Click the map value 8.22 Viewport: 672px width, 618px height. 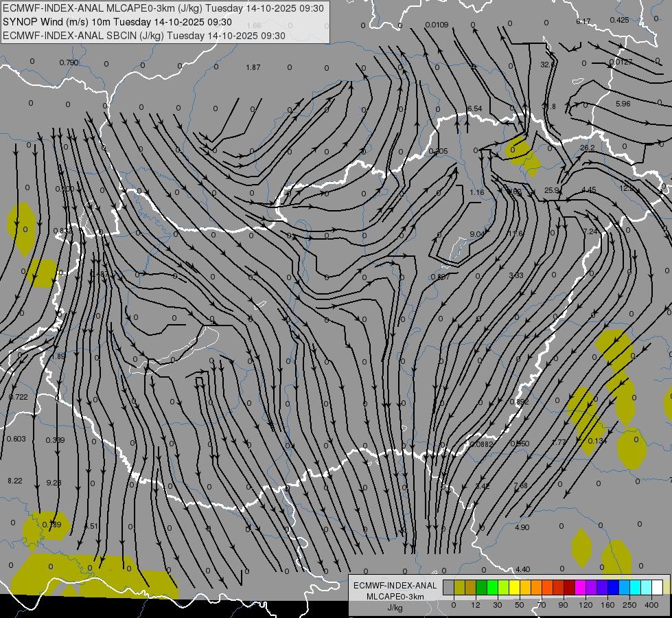[15, 481]
